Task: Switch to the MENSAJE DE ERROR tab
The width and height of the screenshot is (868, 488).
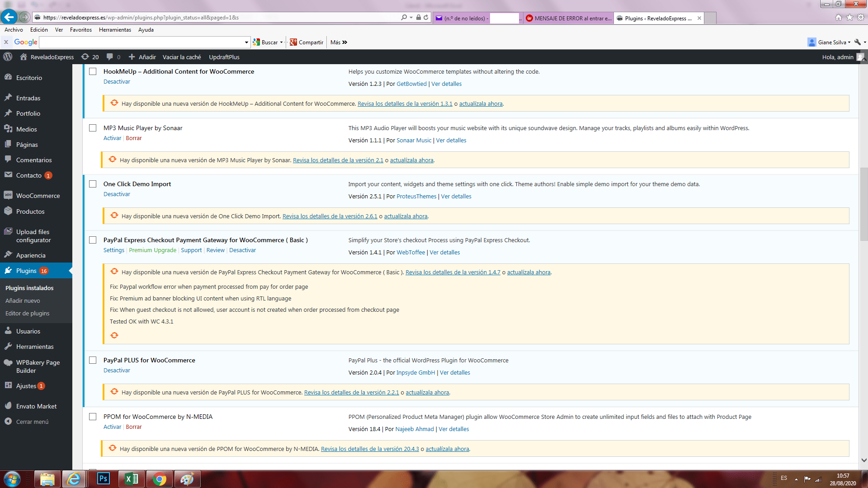Action: coord(568,18)
